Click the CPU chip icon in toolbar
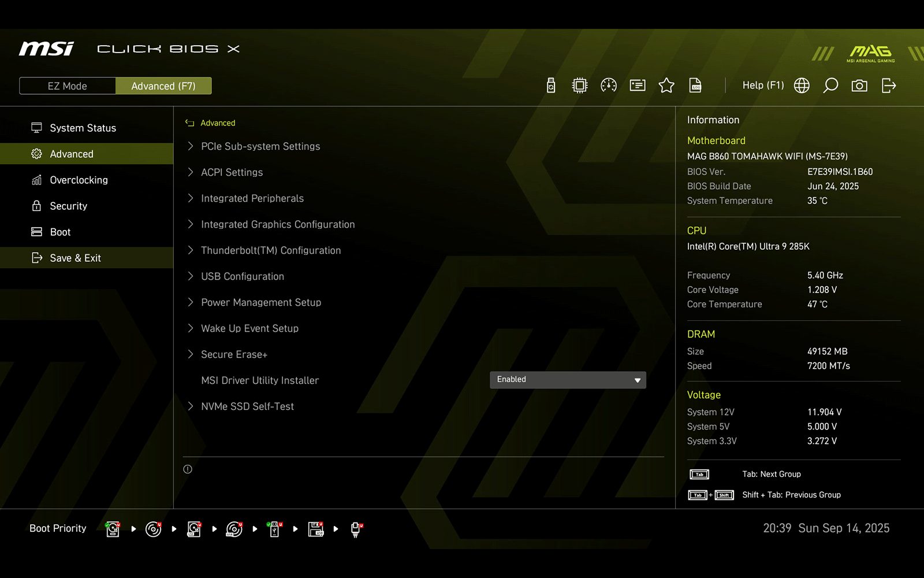The image size is (924, 578). [x=580, y=86]
